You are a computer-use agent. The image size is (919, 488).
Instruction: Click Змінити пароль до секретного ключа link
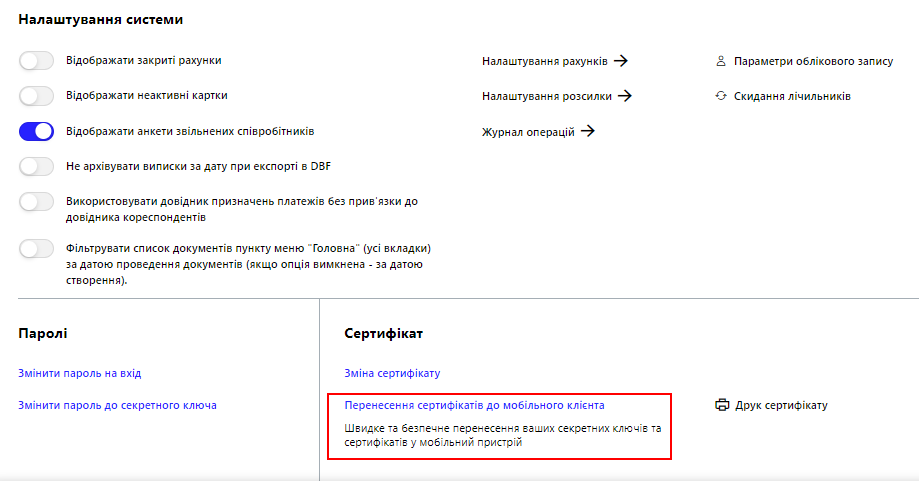pos(117,405)
